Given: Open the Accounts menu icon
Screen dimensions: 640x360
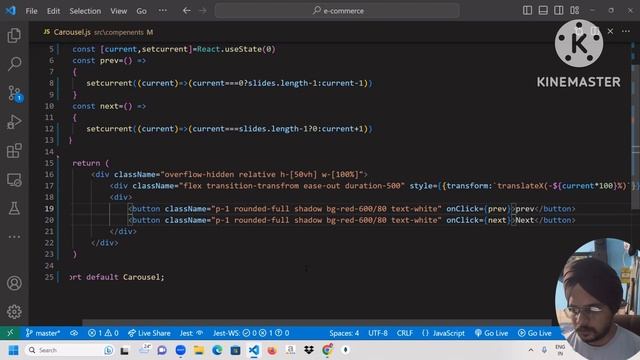Looking at the screenshot, I should tap(14, 283).
